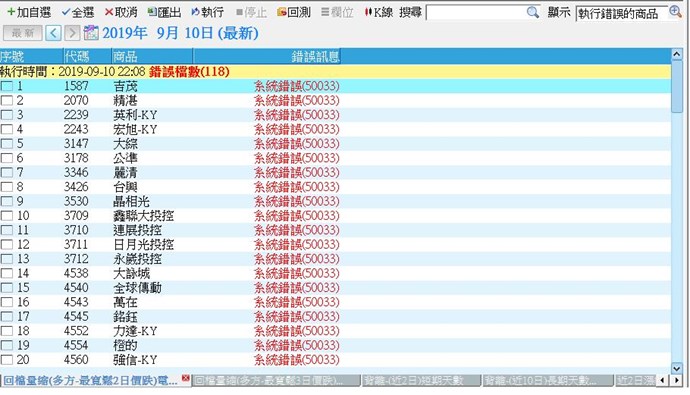Check the box for row 4 宏旭-KY
This screenshot has height=395, width=690.
[7, 129]
